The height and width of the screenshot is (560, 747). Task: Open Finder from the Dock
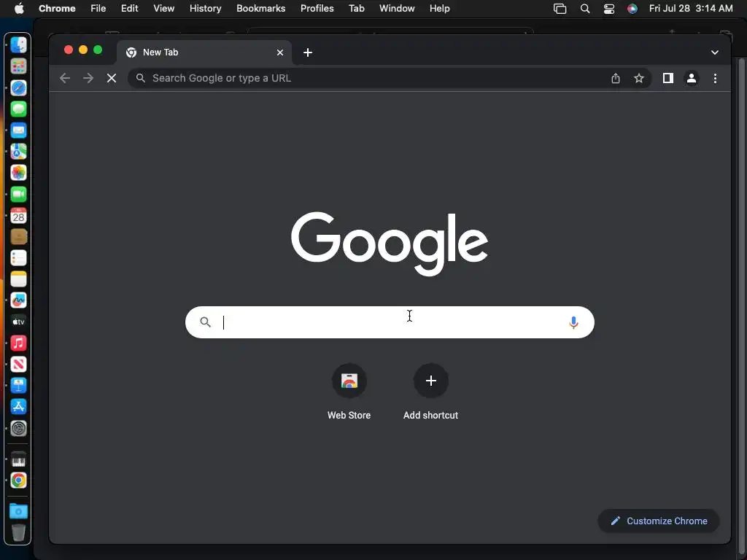click(x=18, y=45)
